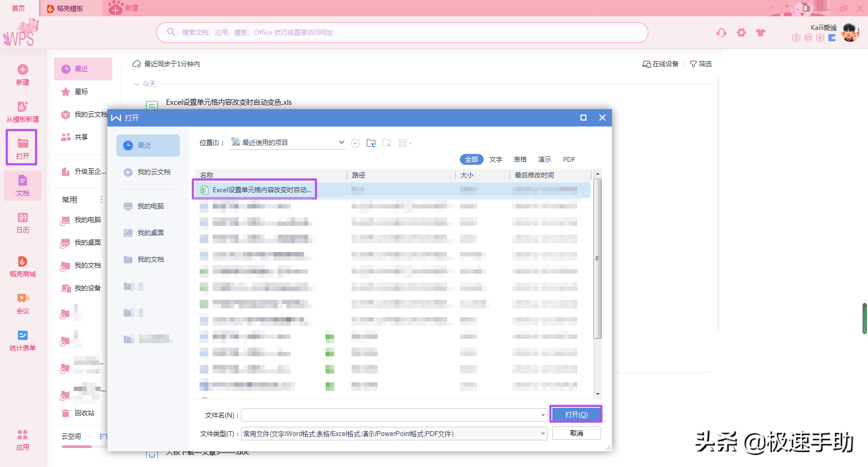Image resolution: width=868 pixels, height=467 pixels.
Task: Click the WPS search box
Action: (x=402, y=33)
